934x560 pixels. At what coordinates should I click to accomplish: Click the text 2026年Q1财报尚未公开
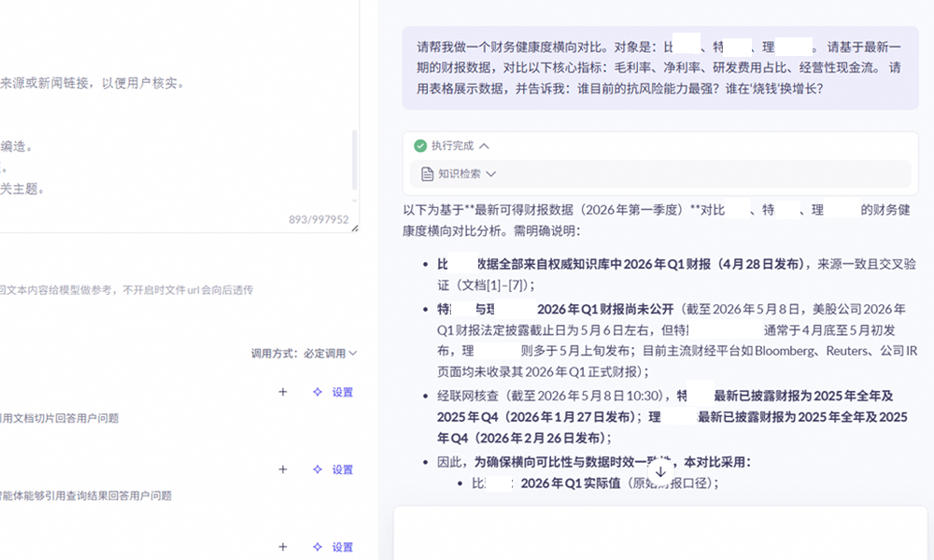point(605,310)
